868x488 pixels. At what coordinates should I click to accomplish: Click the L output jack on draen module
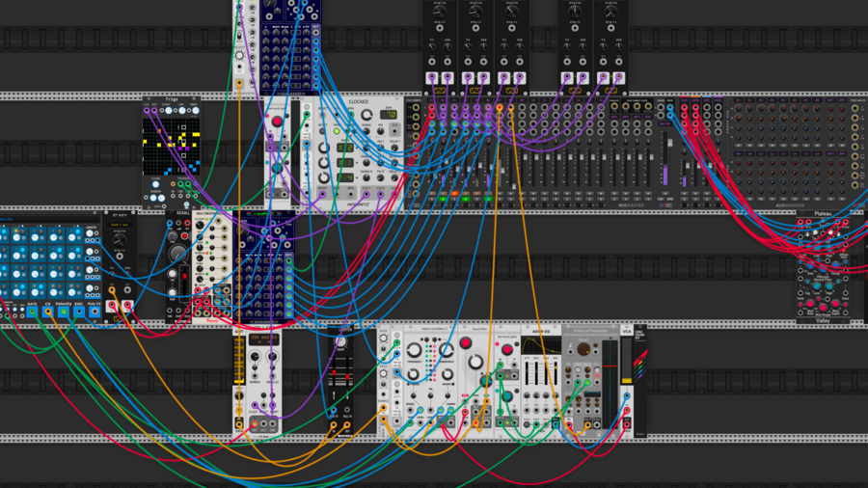pos(113,306)
